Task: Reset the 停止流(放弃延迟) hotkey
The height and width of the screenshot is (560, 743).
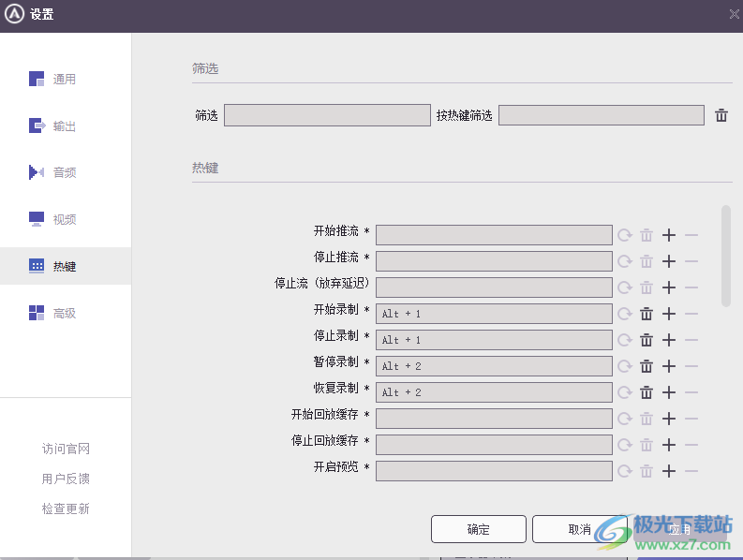Action: click(x=625, y=287)
